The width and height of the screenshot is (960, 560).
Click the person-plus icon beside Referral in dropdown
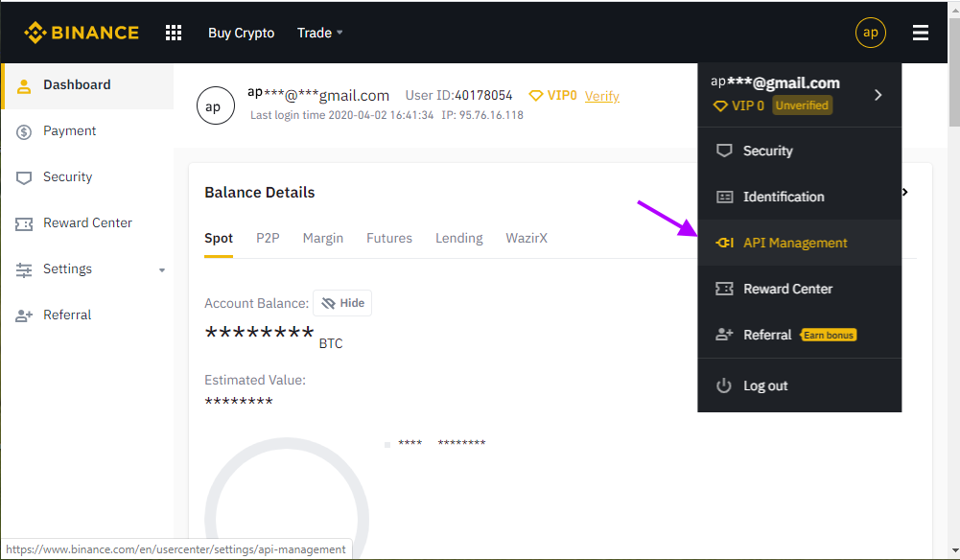(x=724, y=335)
